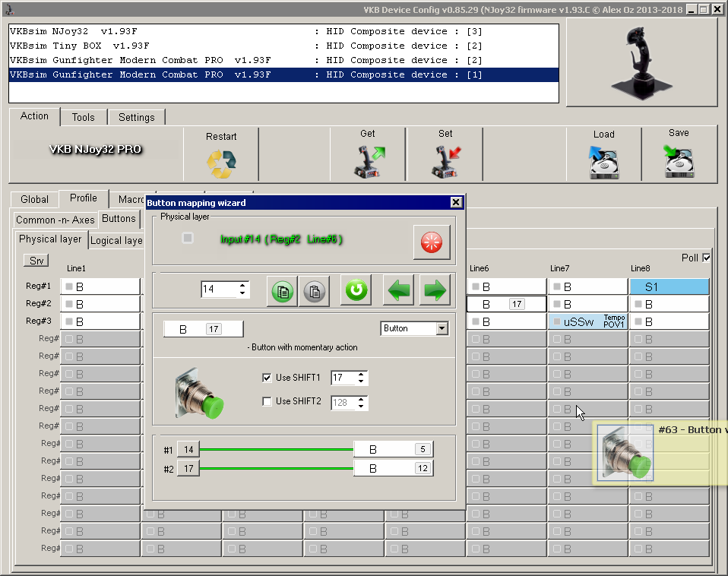Click the grey paste icon in wizard
This screenshot has height=576, width=728.
pyautogui.click(x=315, y=291)
